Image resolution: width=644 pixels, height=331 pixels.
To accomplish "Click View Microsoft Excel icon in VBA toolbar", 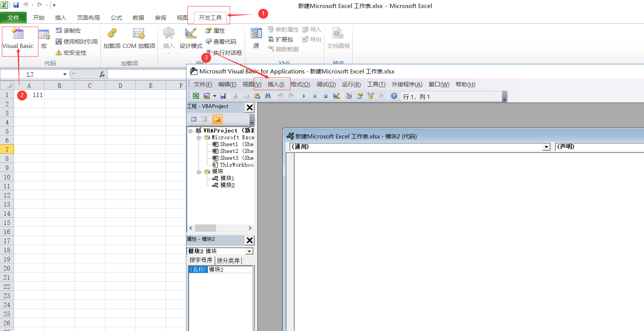I will click(x=196, y=96).
